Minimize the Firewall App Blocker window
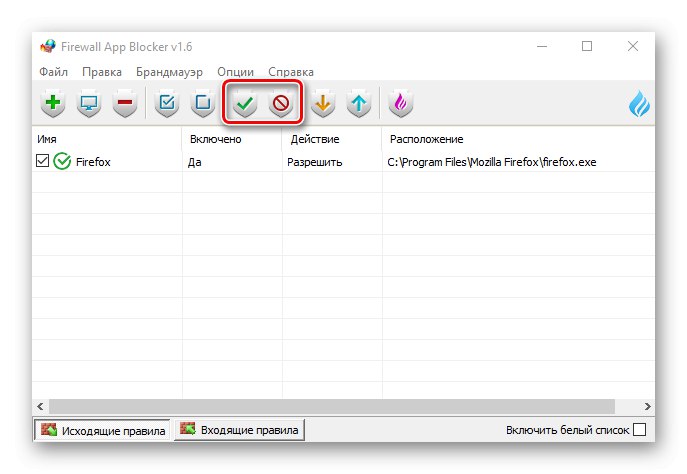The image size is (687, 474). coord(542,46)
